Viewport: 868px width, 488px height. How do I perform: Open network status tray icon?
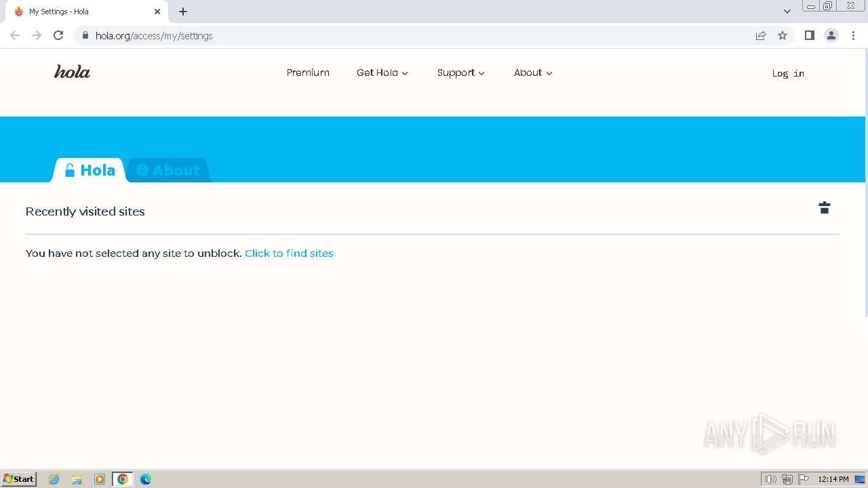click(x=787, y=479)
